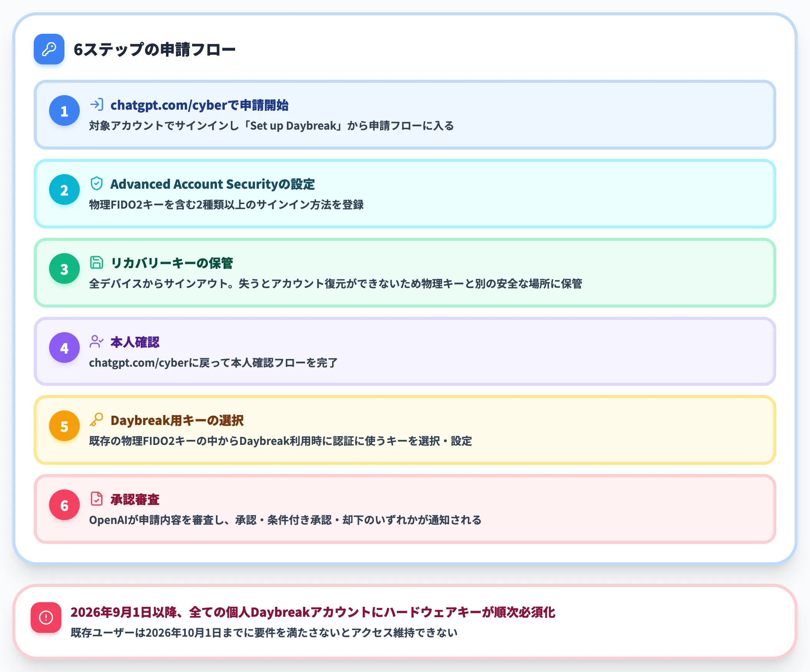This screenshot has height=672, width=810.
Task: Click the description starting 全デバイスからサインアウト
Action: click(x=336, y=283)
